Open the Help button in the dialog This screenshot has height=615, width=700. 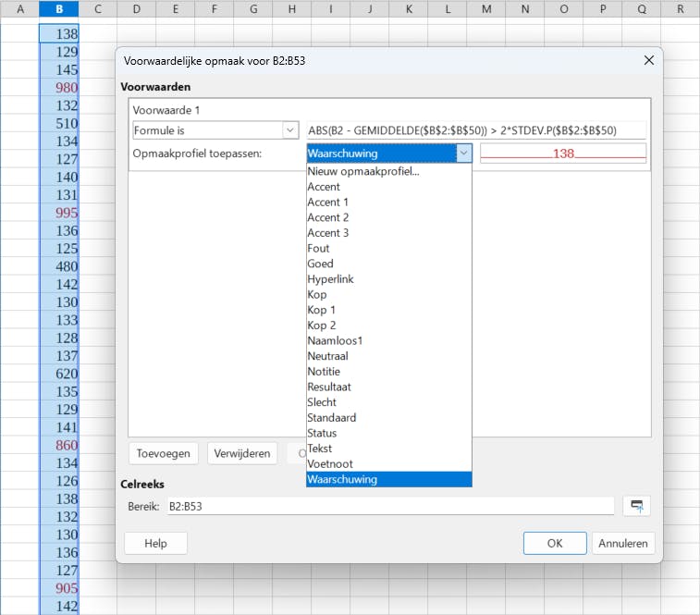click(155, 543)
